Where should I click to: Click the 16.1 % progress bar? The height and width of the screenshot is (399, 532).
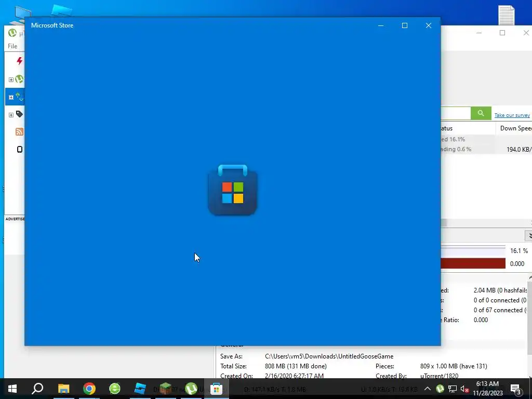473,251
